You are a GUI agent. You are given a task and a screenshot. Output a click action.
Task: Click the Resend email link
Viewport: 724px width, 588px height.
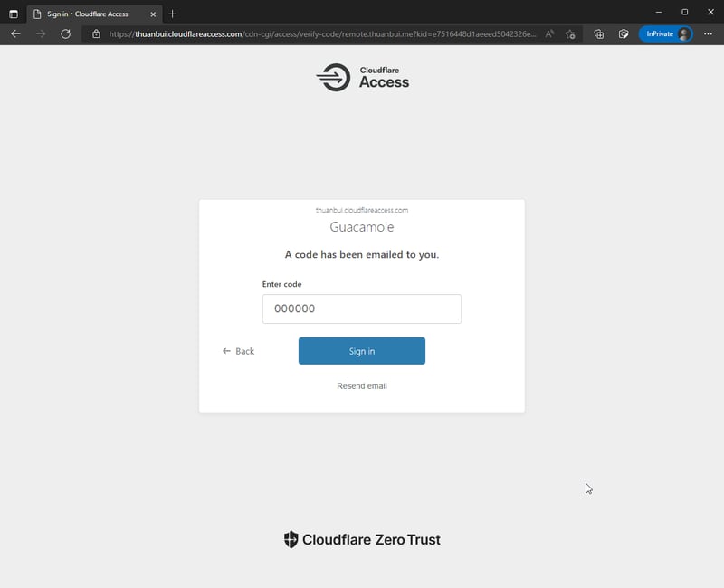(x=361, y=386)
